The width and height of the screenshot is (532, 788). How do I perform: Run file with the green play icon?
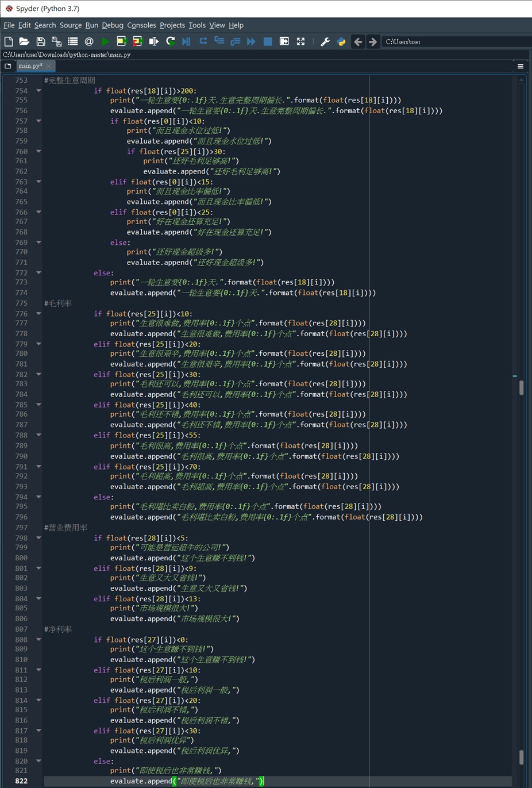point(105,41)
